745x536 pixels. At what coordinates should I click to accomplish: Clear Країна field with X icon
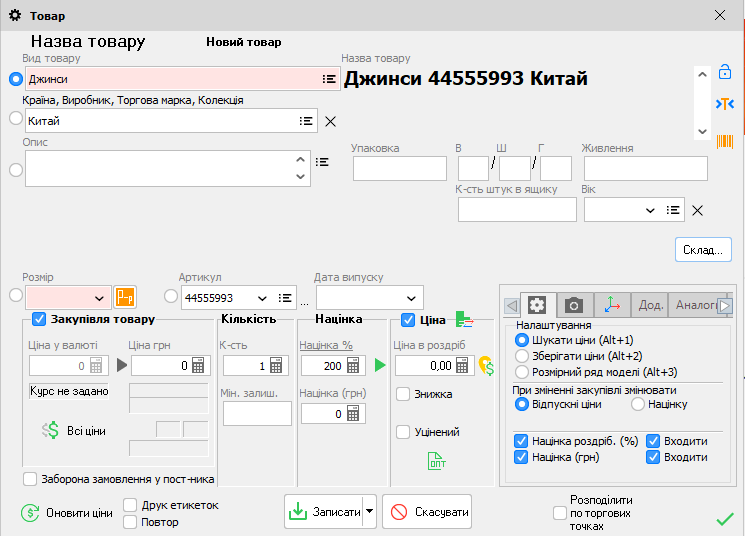[330, 121]
